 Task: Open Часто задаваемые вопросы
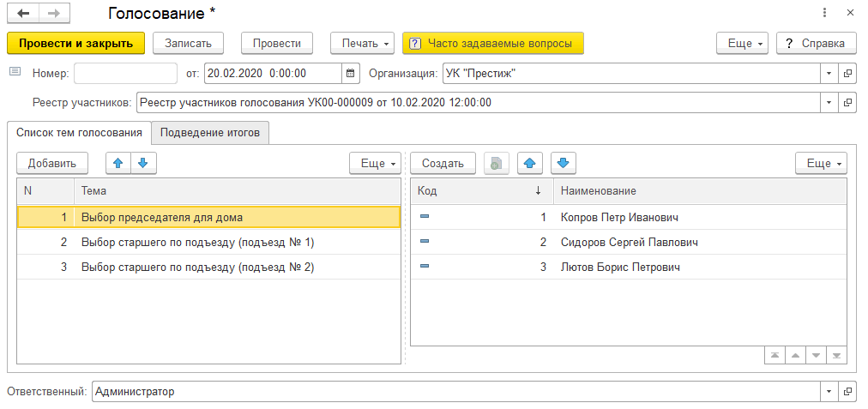492,43
